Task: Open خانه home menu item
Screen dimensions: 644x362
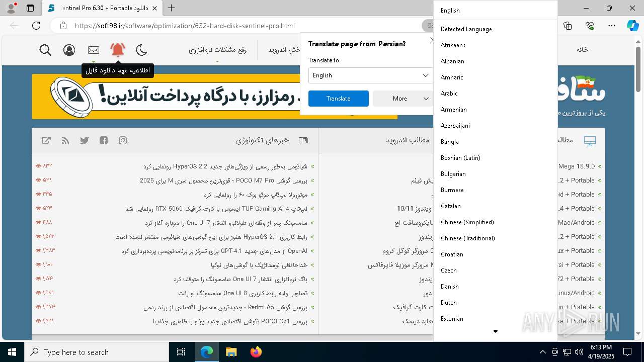Action: pos(583,49)
